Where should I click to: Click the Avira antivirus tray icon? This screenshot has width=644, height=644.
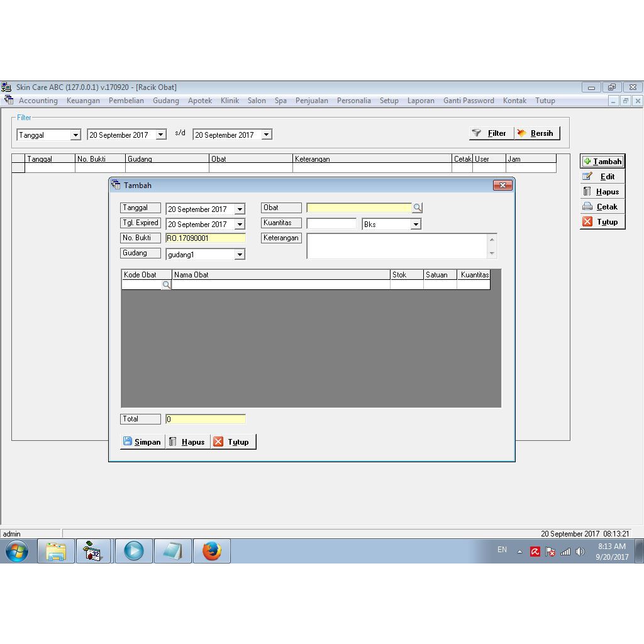535,552
